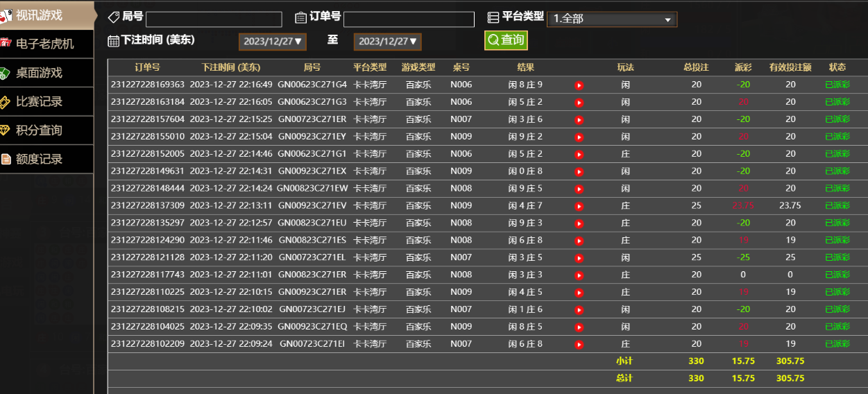Play video for order 231227228169363

(579, 85)
